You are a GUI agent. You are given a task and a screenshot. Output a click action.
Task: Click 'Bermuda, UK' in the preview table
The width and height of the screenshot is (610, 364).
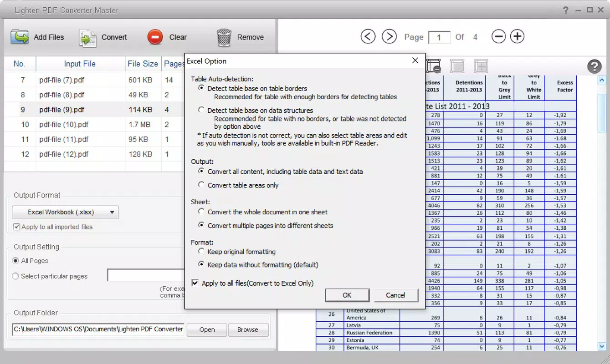click(361, 348)
